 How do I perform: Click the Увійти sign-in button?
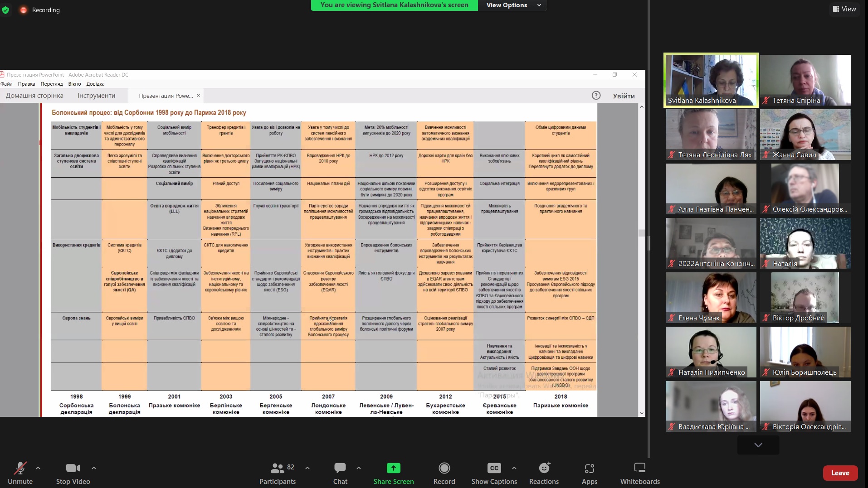coord(624,96)
